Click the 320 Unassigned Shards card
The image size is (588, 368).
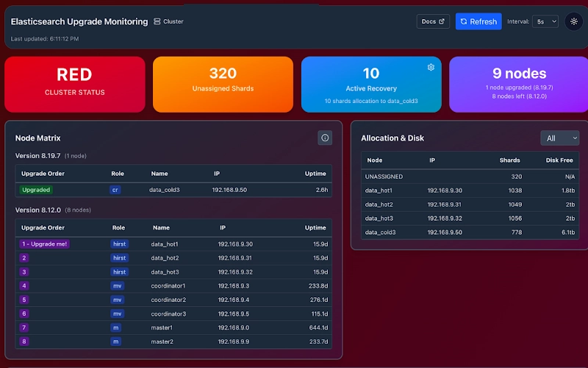(223, 85)
